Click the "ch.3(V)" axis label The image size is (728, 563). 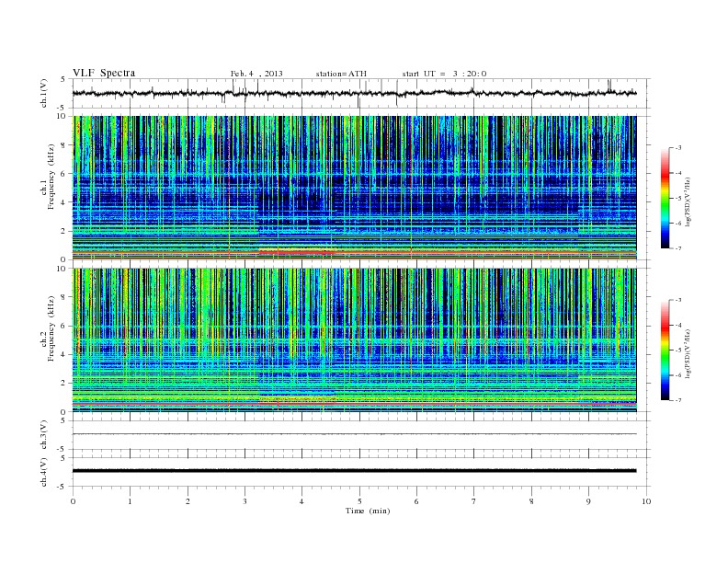coord(43,435)
